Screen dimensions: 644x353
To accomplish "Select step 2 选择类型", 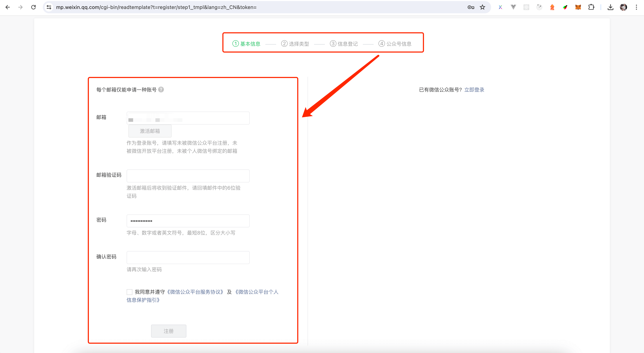I will 295,44.
